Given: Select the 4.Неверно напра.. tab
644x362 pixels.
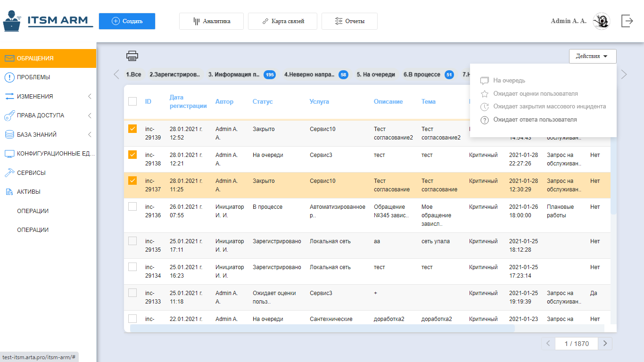Looking at the screenshot, I should [x=316, y=74].
